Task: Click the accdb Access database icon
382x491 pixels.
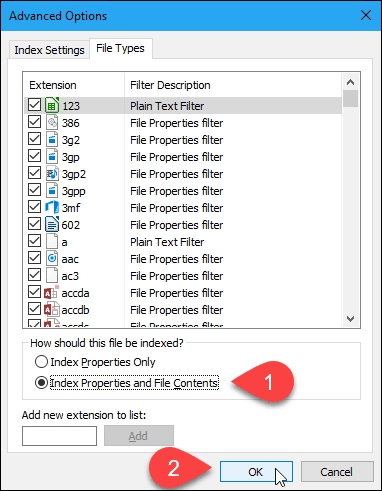Action: pos(52,310)
